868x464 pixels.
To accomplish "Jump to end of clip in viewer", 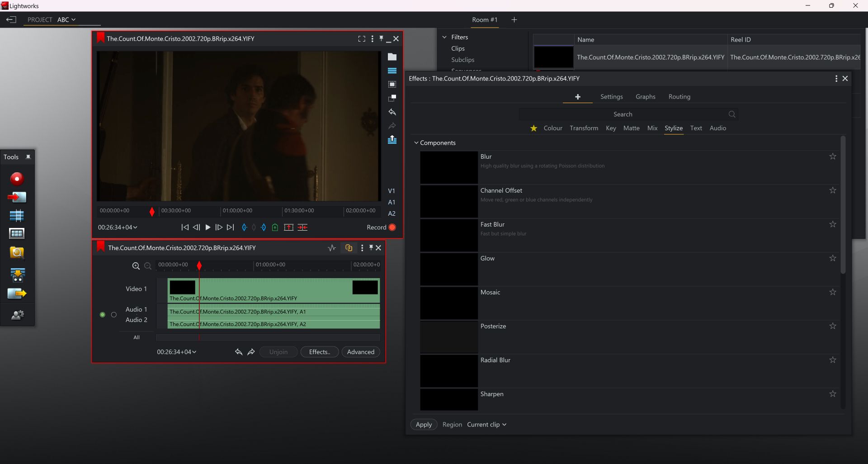I will [230, 227].
